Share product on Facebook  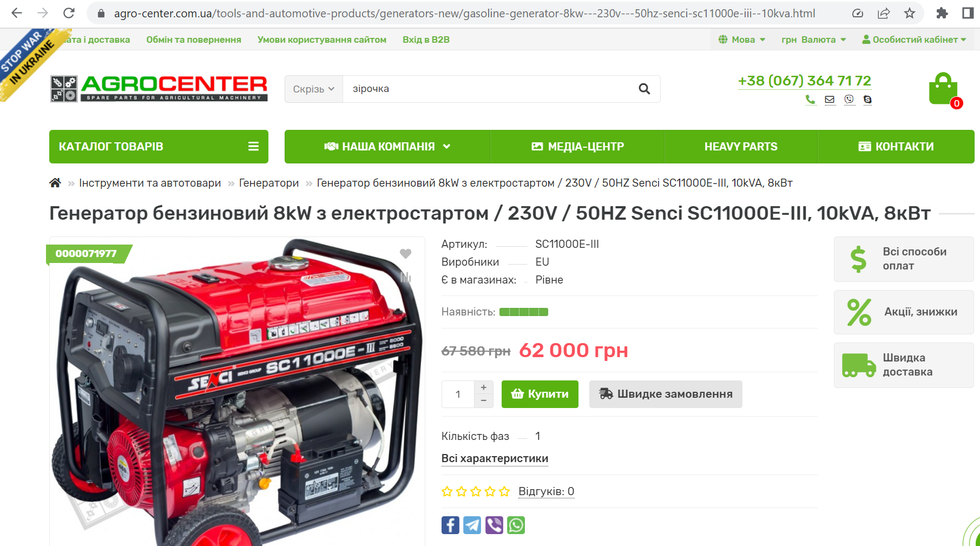pos(450,525)
